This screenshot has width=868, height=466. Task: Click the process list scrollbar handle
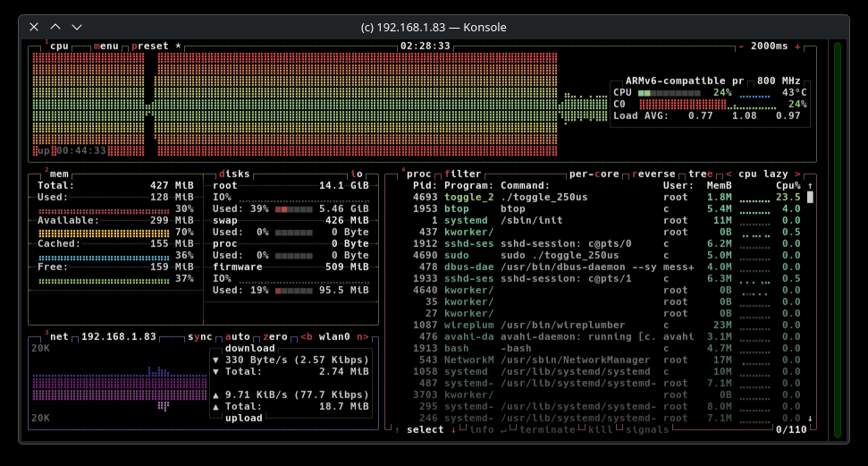click(810, 197)
